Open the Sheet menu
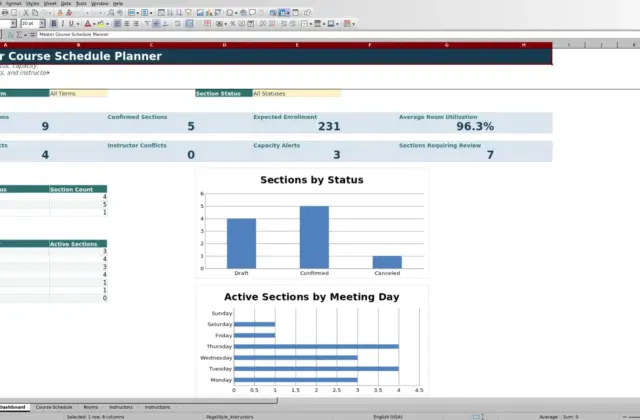Screen dimensions: 640x420 50,3
